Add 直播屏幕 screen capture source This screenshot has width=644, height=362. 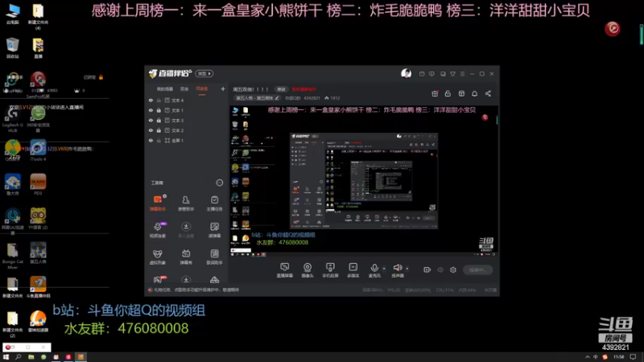click(x=285, y=270)
